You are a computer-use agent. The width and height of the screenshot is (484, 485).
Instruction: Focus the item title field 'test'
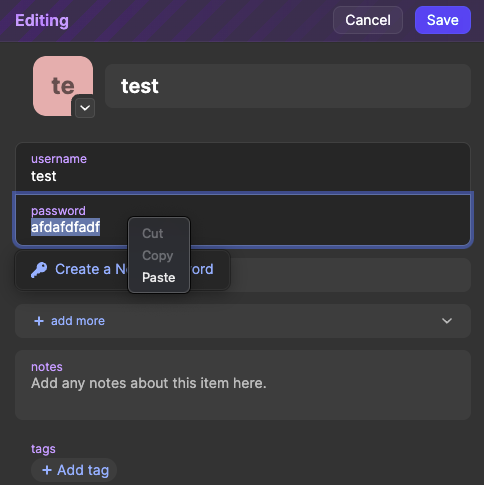(x=288, y=86)
